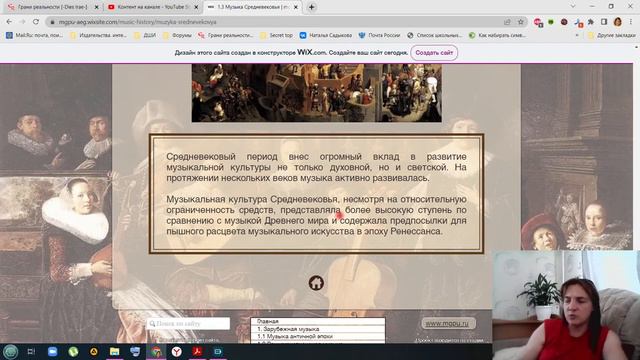This screenshot has width=640, height=360.
Task: Open the Secret top bookmark folder
Action: [x=276, y=36]
